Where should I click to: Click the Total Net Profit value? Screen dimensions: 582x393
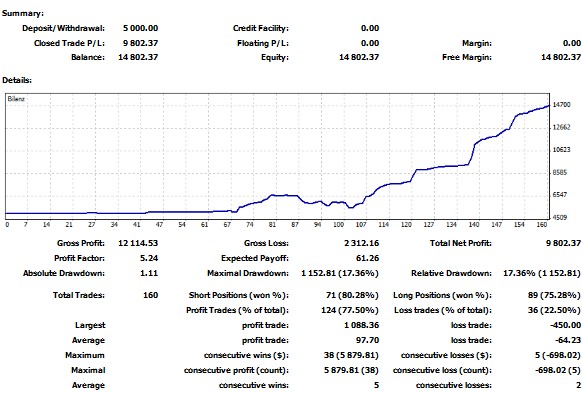click(x=563, y=243)
